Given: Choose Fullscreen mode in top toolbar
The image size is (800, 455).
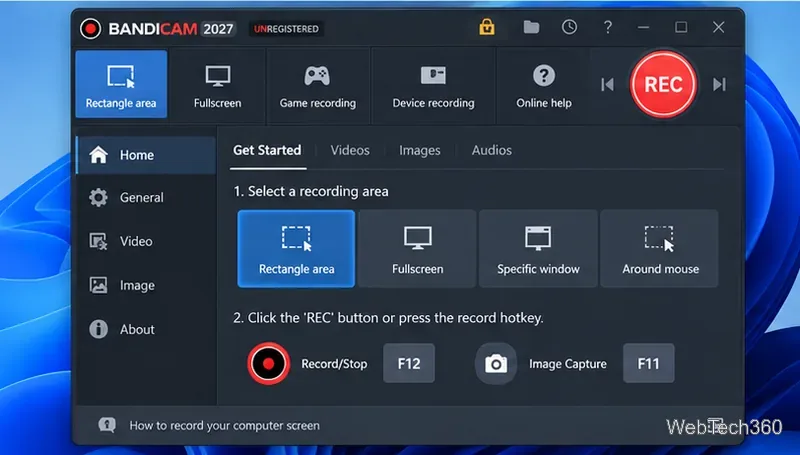Looking at the screenshot, I should [217, 84].
